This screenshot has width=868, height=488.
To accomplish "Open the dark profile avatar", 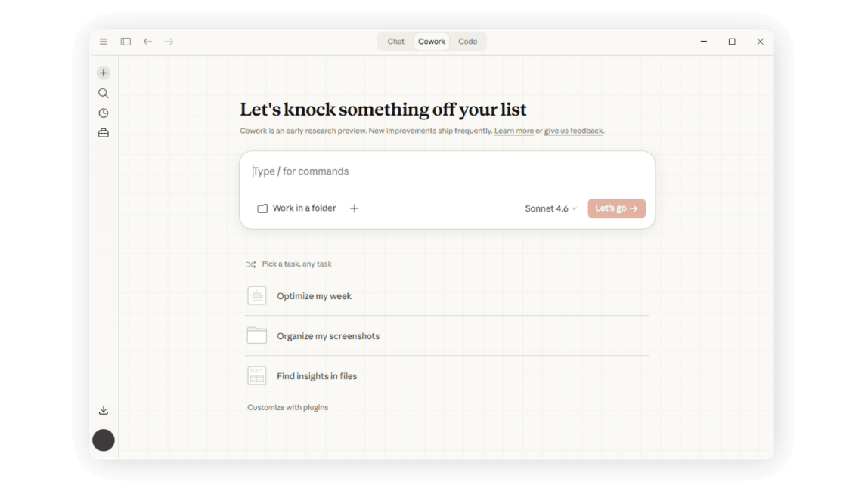I will pos(104,440).
